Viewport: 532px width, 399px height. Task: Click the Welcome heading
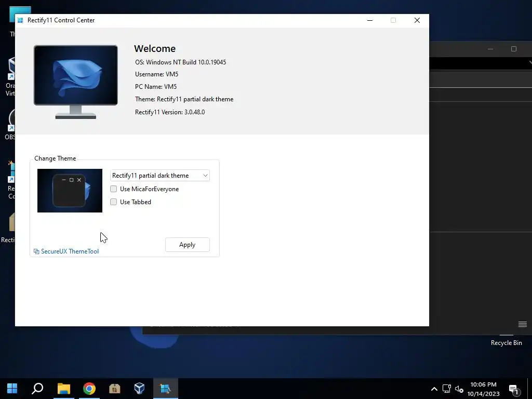[x=155, y=48]
